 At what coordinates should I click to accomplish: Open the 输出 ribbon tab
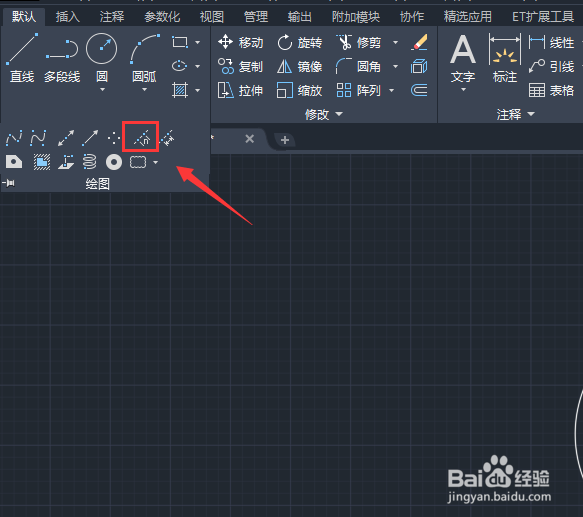point(299,16)
